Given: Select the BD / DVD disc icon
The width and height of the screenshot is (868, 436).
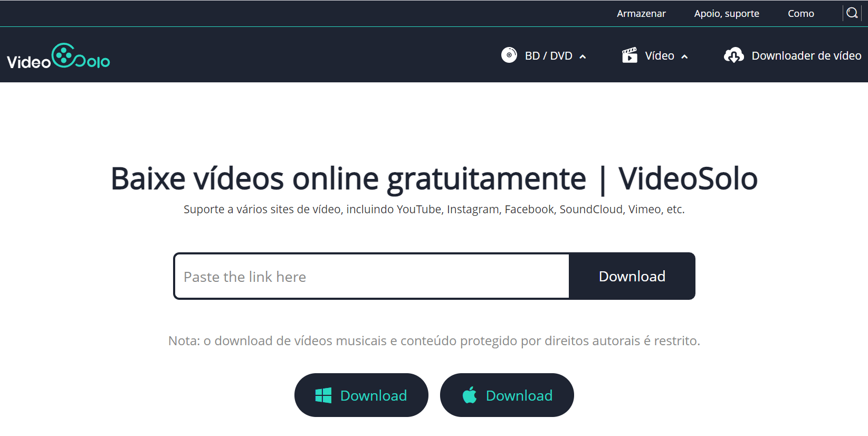Looking at the screenshot, I should 509,55.
